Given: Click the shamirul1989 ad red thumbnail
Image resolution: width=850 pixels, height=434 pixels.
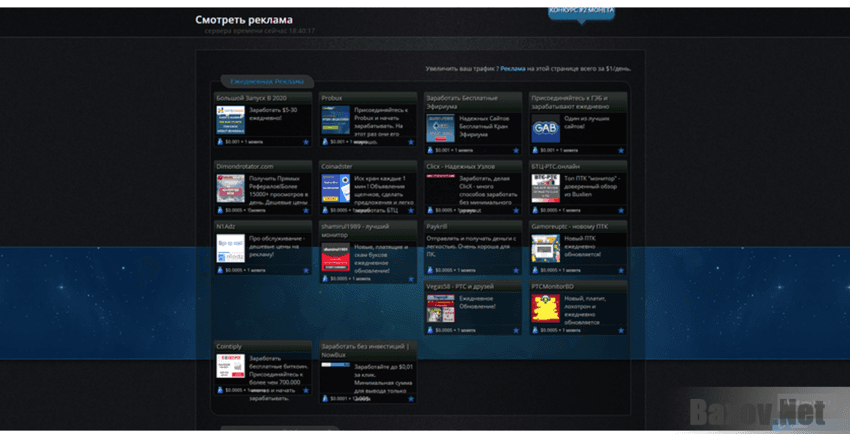Looking at the screenshot, I should [x=335, y=257].
